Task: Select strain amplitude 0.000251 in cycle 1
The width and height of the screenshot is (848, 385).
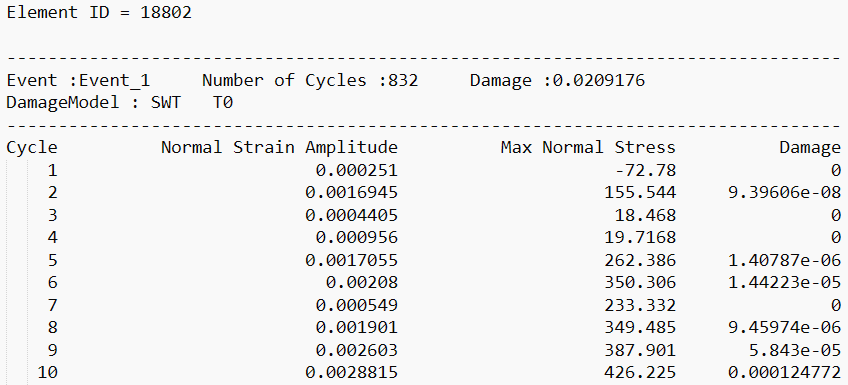Action: [x=357, y=171]
